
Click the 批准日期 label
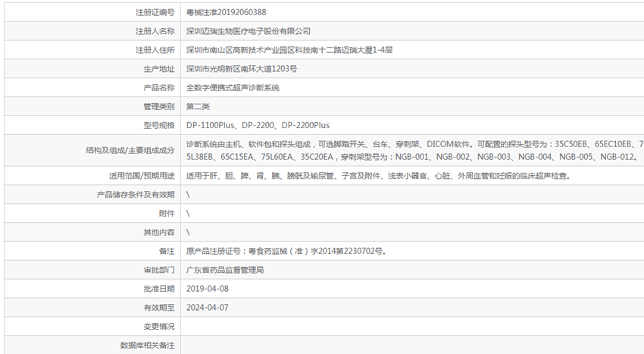(159, 289)
